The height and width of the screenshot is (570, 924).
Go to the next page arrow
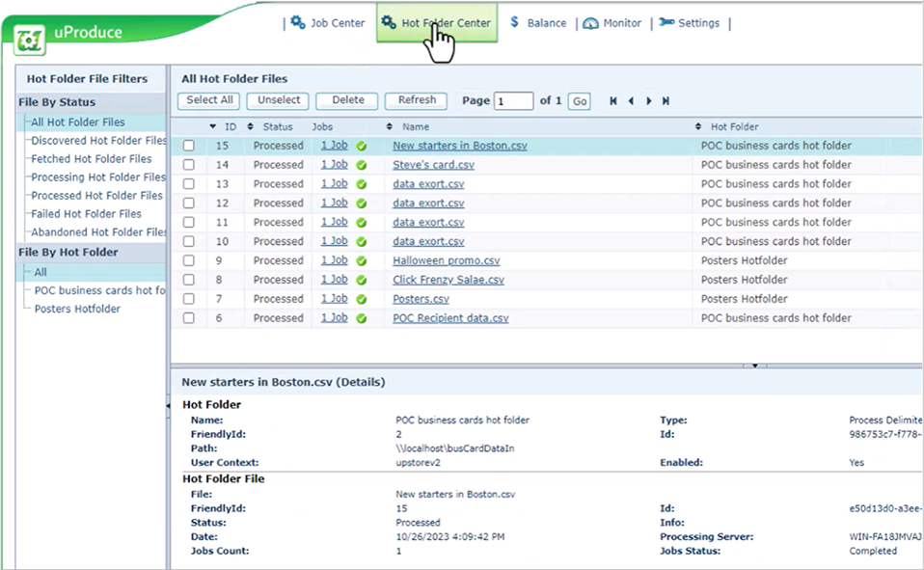[x=649, y=101]
